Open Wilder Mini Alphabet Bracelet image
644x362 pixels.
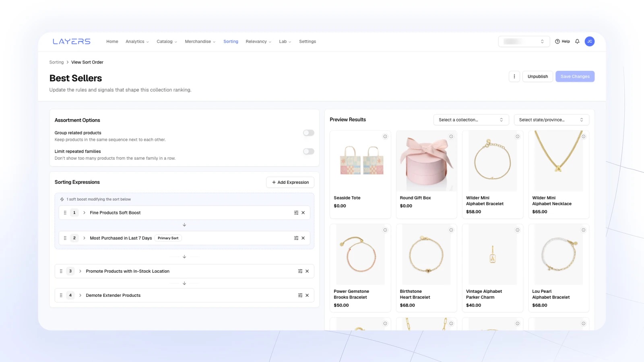click(493, 161)
